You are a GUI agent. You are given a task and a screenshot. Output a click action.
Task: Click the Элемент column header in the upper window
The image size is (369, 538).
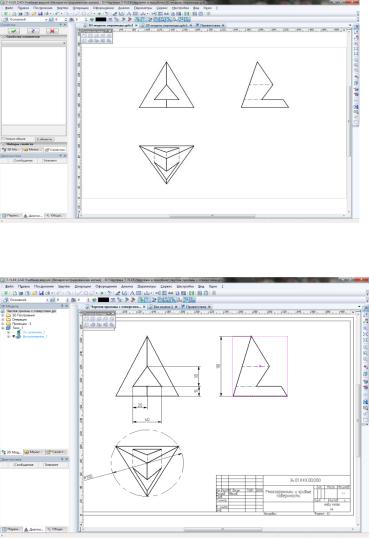(50, 161)
